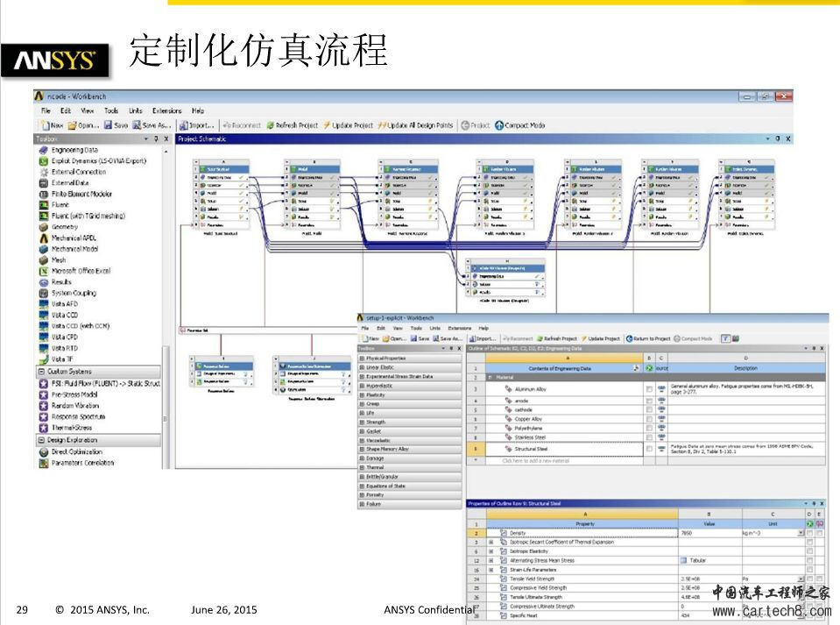Expand Plasticity category
Screen dimensions: 840x625
tap(362, 394)
